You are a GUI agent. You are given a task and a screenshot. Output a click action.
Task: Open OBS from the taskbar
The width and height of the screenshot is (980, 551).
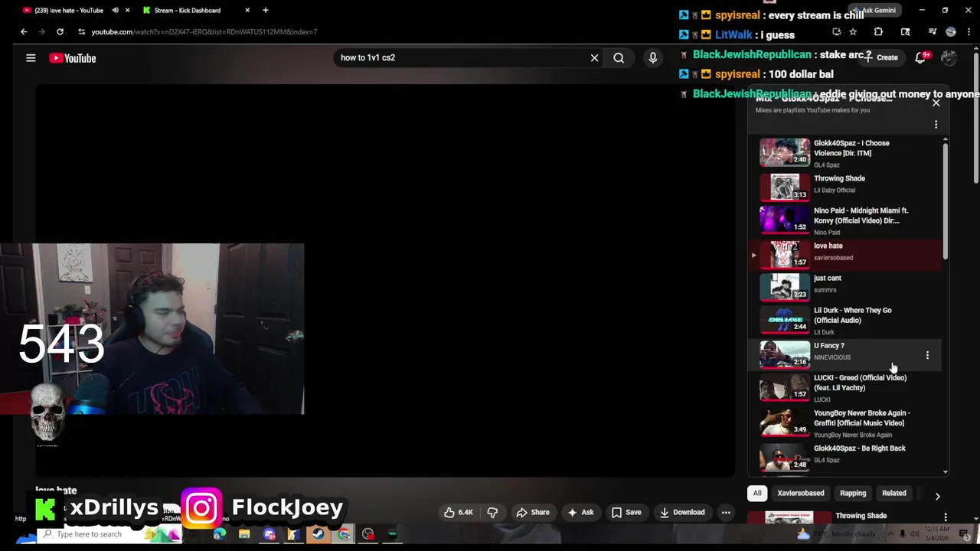point(368,534)
